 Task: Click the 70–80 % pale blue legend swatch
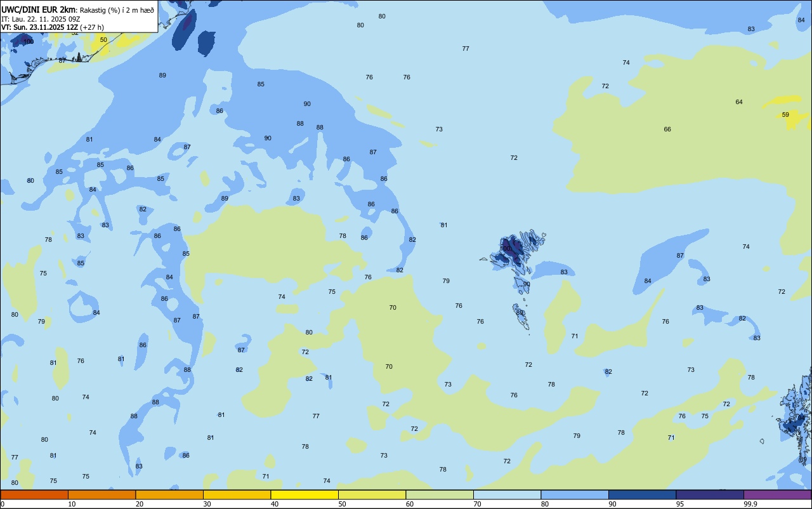(x=507, y=494)
